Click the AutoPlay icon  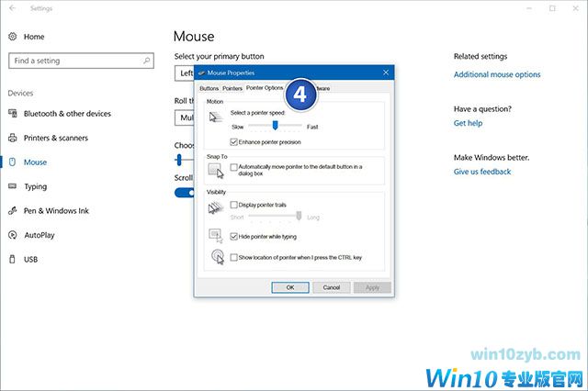pyautogui.click(x=12, y=235)
